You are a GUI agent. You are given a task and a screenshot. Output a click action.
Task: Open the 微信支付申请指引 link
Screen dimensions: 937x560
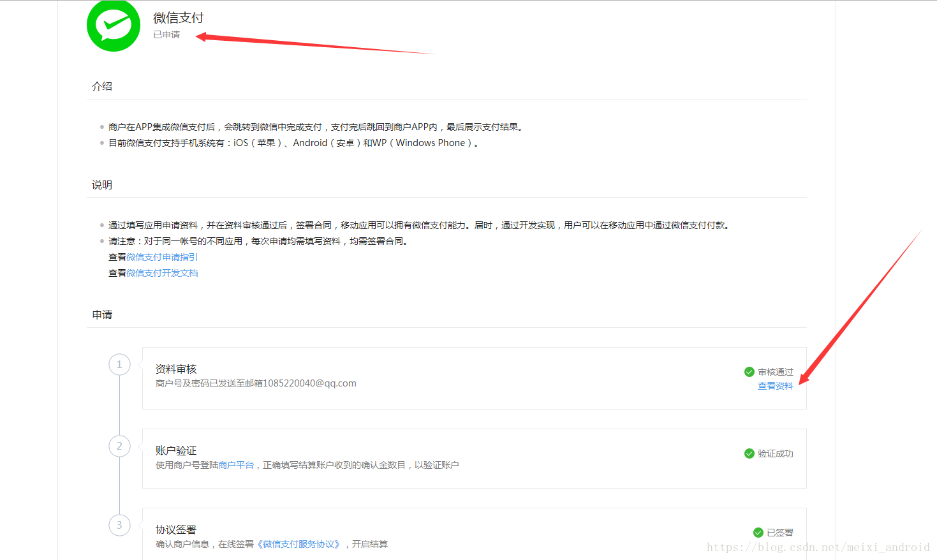162,257
